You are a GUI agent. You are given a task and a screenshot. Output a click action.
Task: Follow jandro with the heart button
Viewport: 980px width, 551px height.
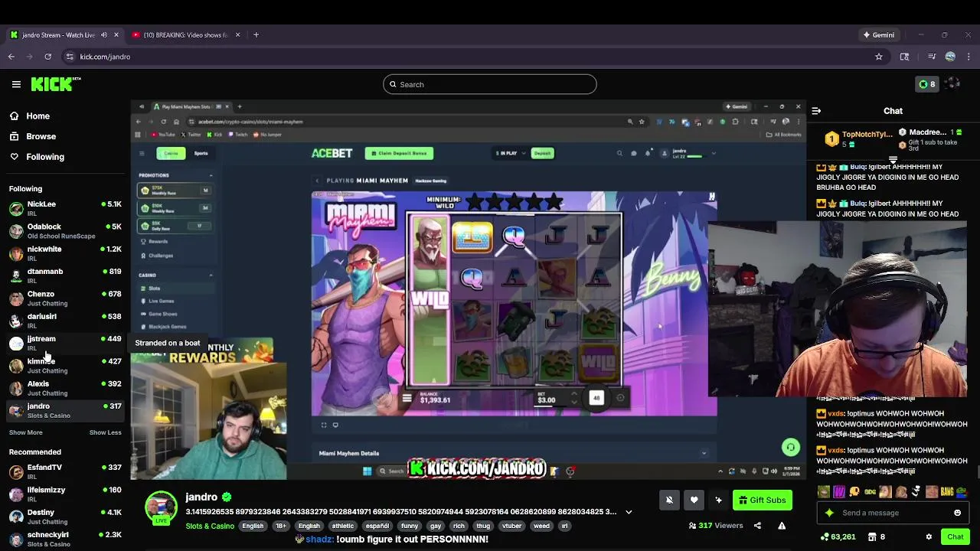694,500
